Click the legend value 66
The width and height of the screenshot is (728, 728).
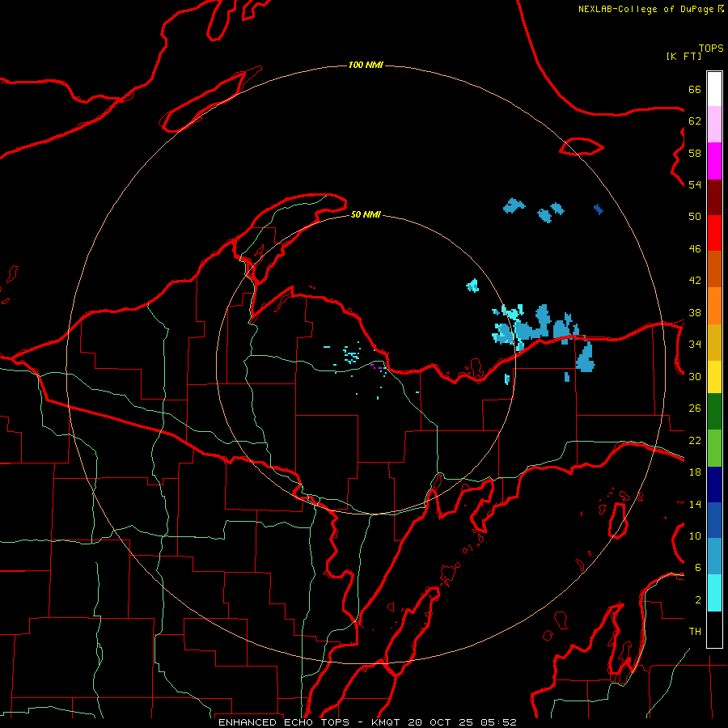[x=695, y=89]
